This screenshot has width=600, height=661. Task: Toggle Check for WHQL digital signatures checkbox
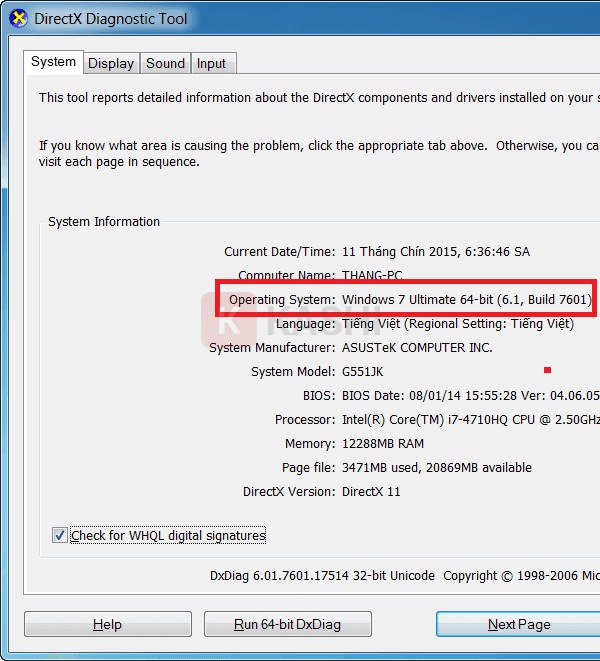[59, 535]
